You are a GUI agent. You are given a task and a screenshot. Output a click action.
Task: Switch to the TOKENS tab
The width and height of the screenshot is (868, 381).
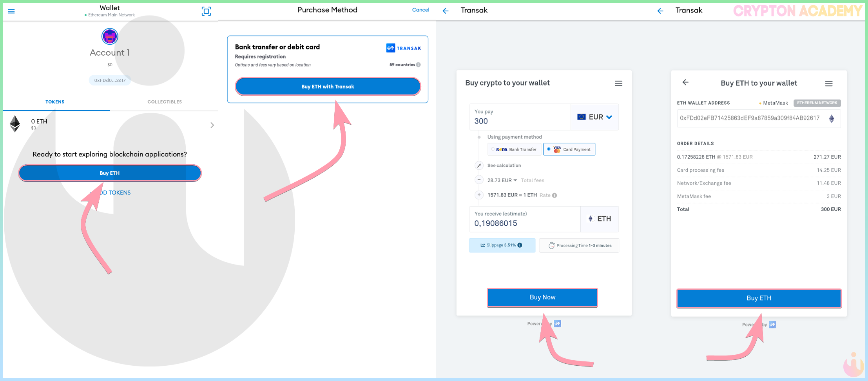55,102
